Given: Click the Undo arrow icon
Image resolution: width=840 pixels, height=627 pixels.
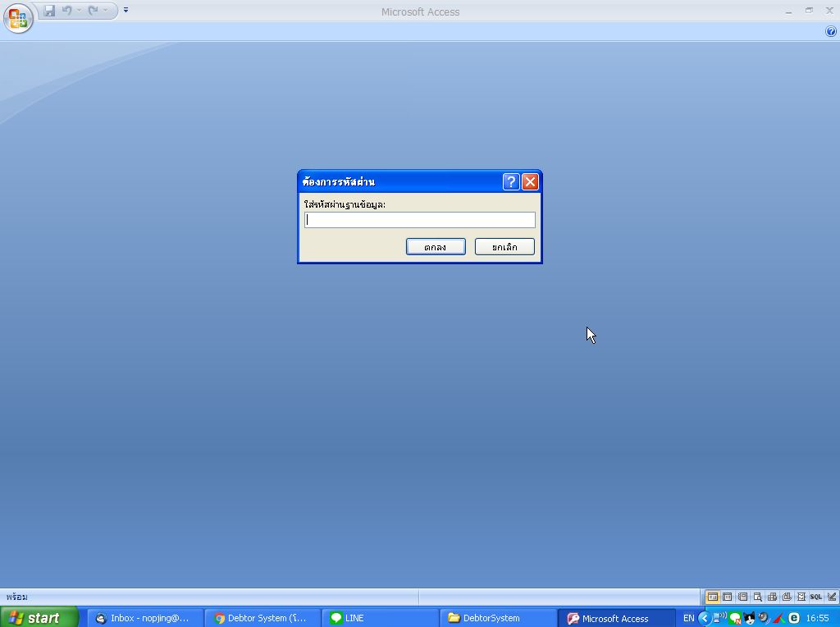Looking at the screenshot, I should tap(67, 10).
